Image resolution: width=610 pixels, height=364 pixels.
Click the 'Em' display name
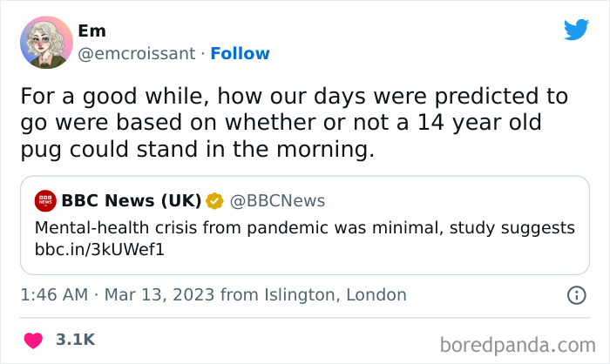(x=91, y=30)
